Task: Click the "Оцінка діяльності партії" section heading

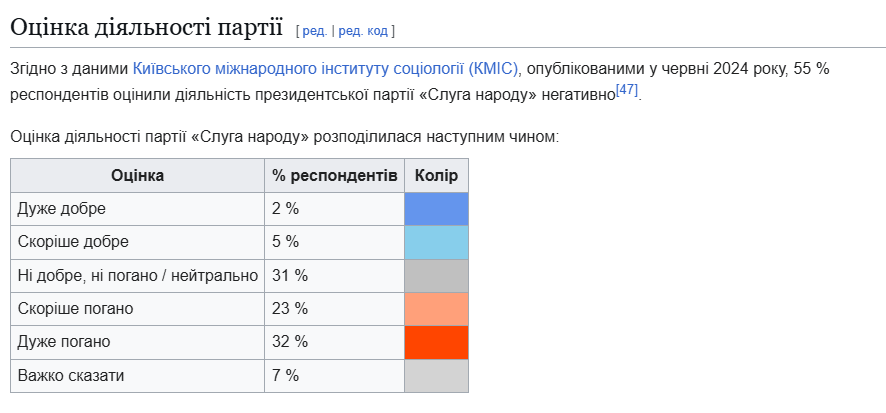Action: point(146,27)
